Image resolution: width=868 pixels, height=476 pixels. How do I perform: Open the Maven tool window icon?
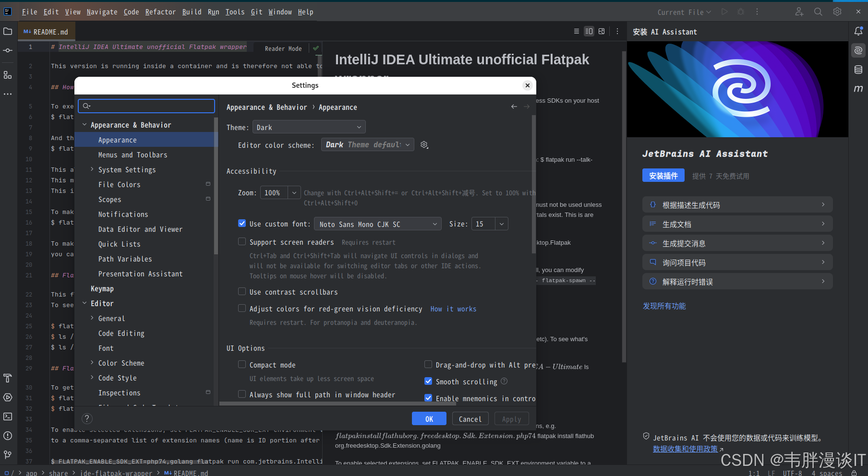(858, 89)
